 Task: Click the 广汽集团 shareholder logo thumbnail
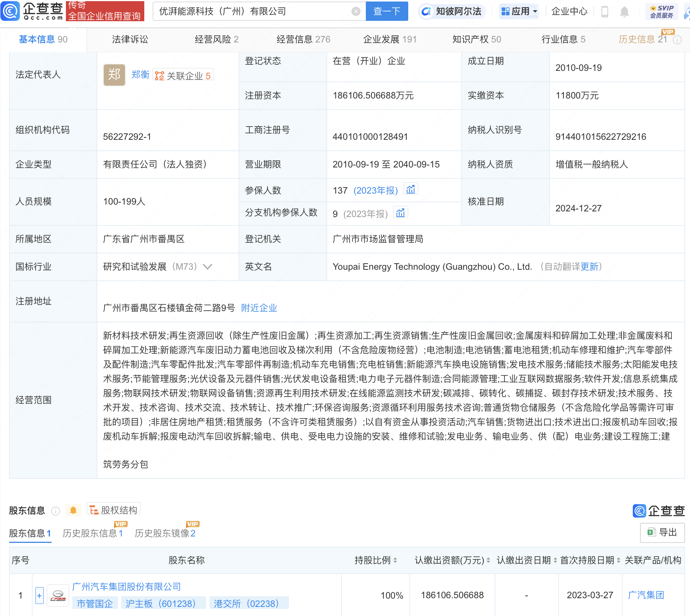pos(58,595)
